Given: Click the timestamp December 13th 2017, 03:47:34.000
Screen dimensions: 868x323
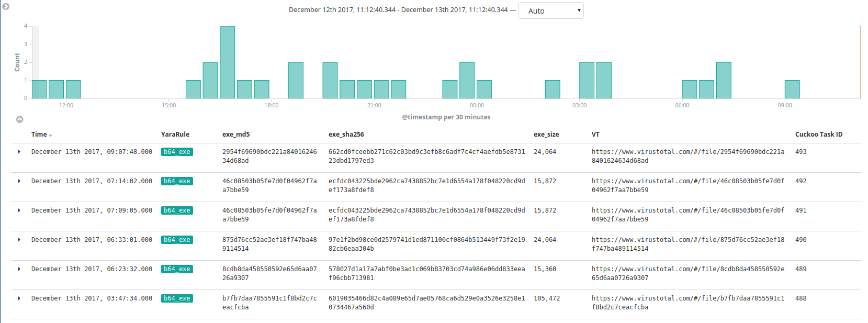Looking at the screenshot, I should pyautogui.click(x=92, y=298).
